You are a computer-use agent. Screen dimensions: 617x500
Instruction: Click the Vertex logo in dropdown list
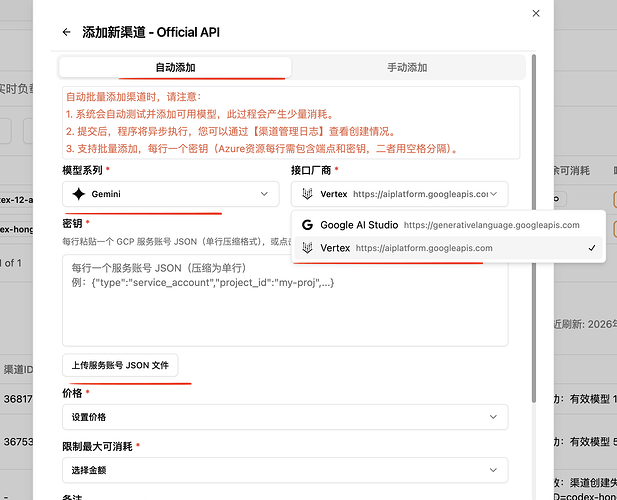click(x=307, y=248)
